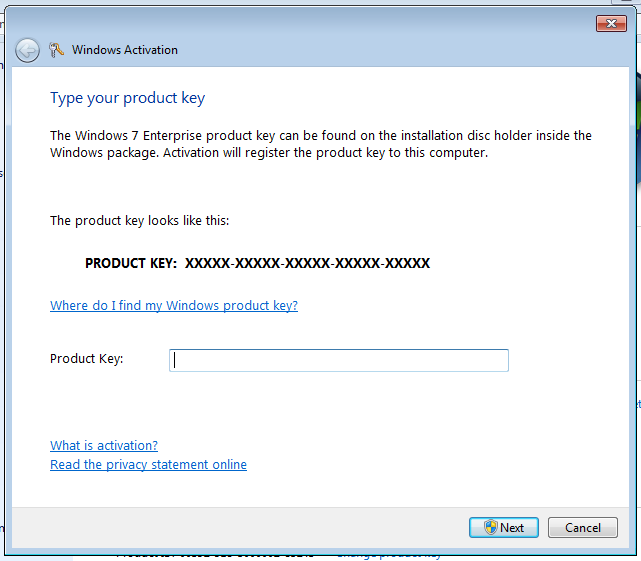Open the 'What is activation?' link

coord(104,445)
